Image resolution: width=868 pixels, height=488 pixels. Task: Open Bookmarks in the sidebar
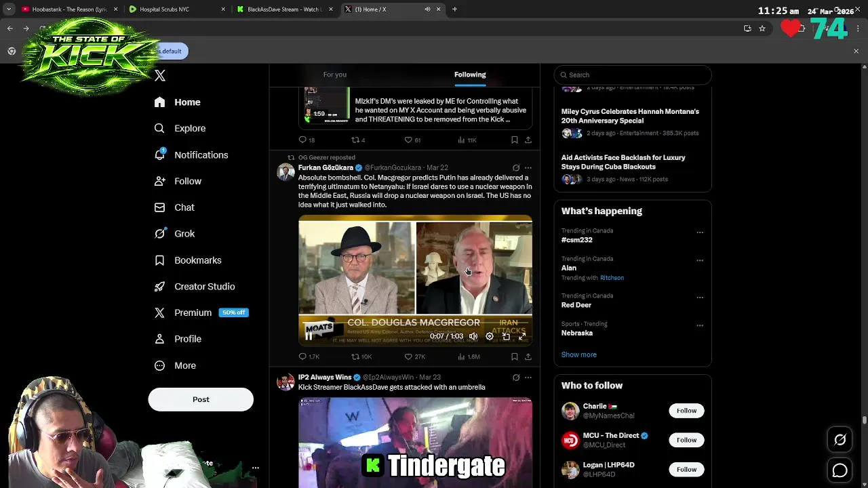coord(187,260)
